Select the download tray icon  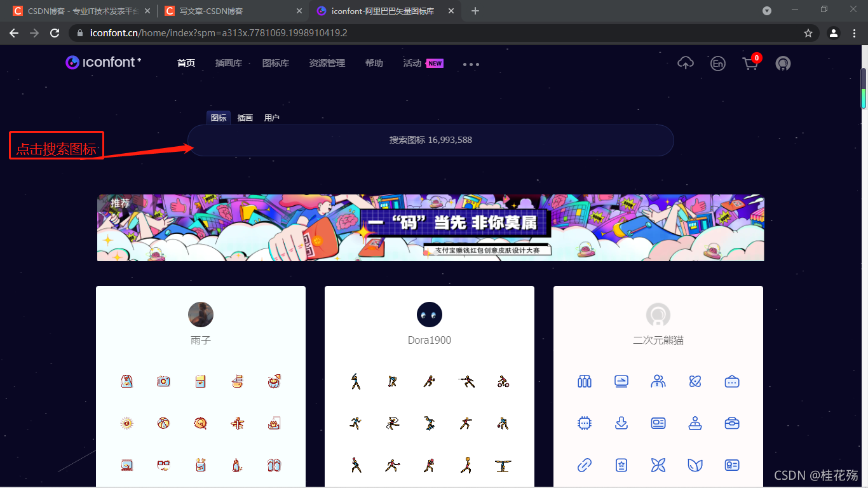tap(621, 423)
